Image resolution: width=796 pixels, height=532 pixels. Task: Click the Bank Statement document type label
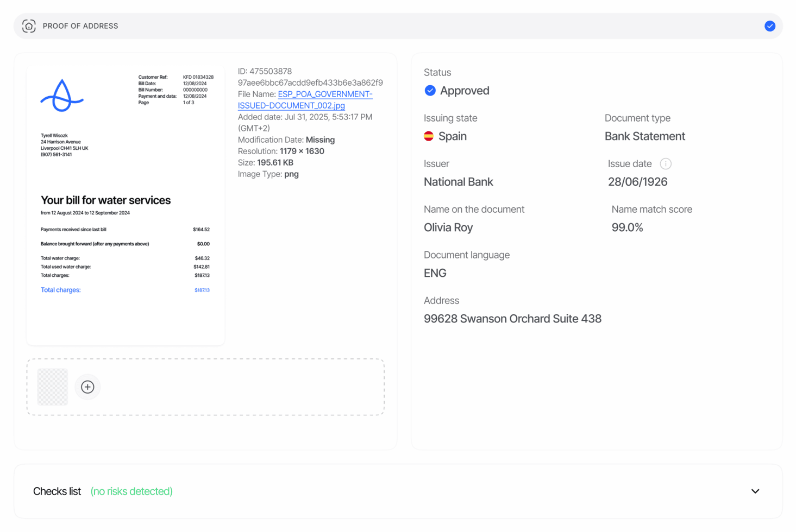point(644,136)
